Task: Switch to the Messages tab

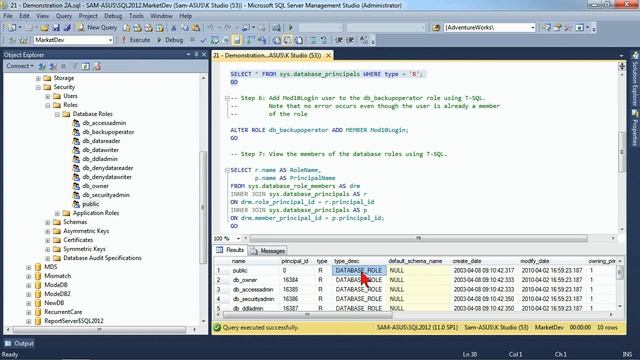Action: 268,251
